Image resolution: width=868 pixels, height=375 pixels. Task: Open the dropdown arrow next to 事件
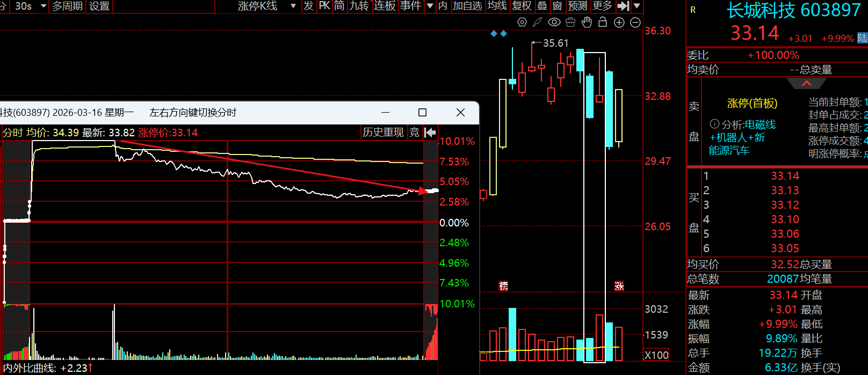tap(430, 6)
